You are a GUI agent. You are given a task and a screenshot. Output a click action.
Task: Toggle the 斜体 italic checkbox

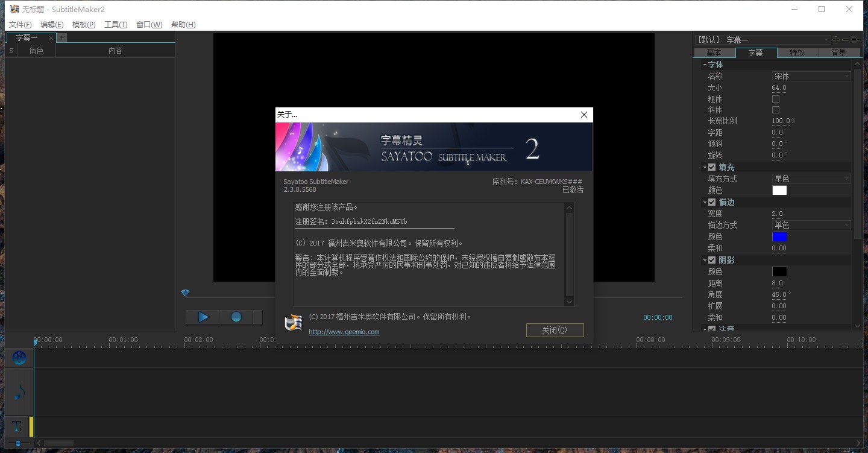click(776, 110)
